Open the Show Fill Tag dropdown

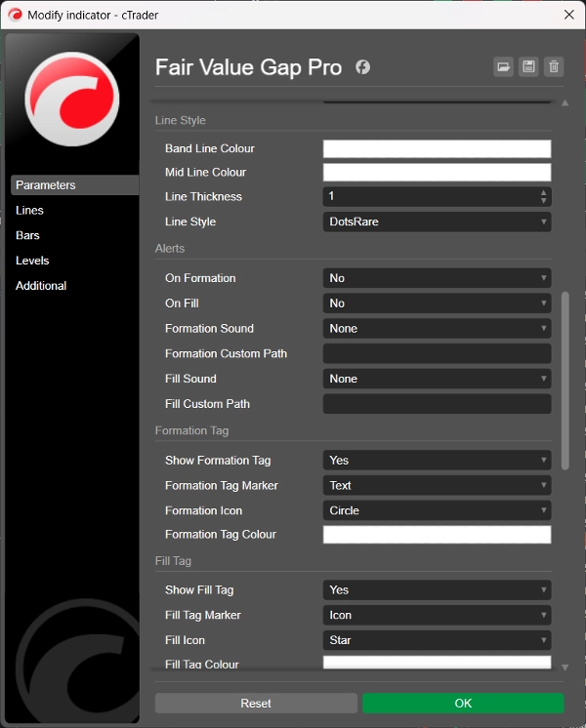coord(437,590)
